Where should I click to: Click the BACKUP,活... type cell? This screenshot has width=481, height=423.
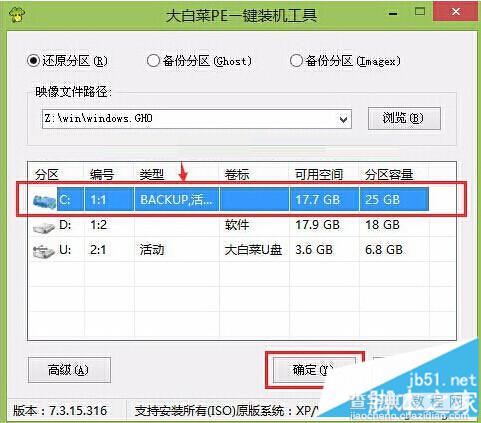(x=176, y=199)
